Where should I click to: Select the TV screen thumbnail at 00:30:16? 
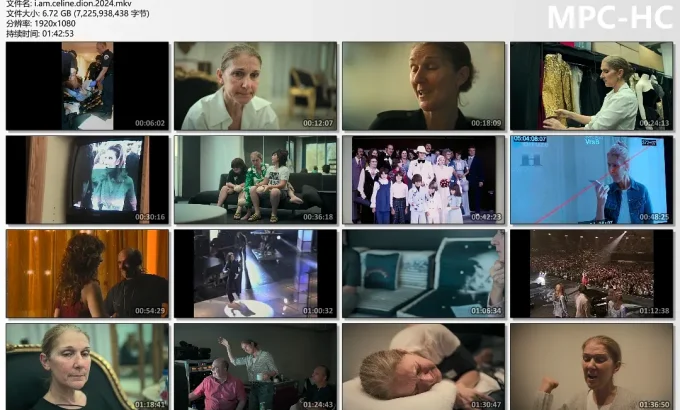88,180
